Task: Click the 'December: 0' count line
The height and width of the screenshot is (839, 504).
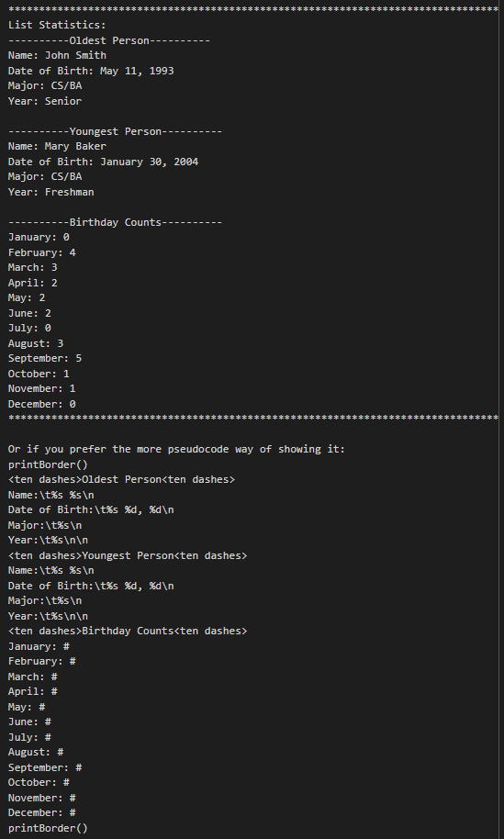Action: [x=41, y=404]
